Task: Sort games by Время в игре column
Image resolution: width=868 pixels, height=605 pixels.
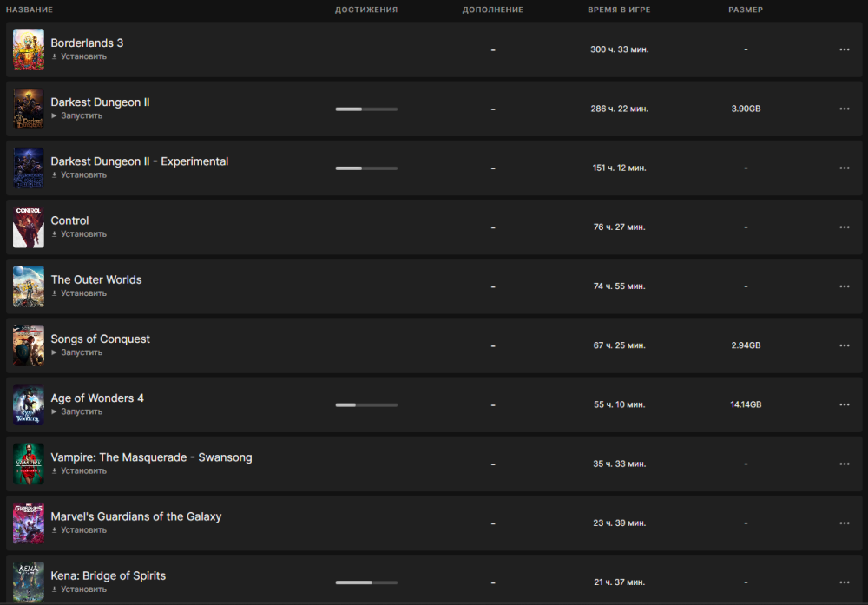Action: (x=618, y=10)
